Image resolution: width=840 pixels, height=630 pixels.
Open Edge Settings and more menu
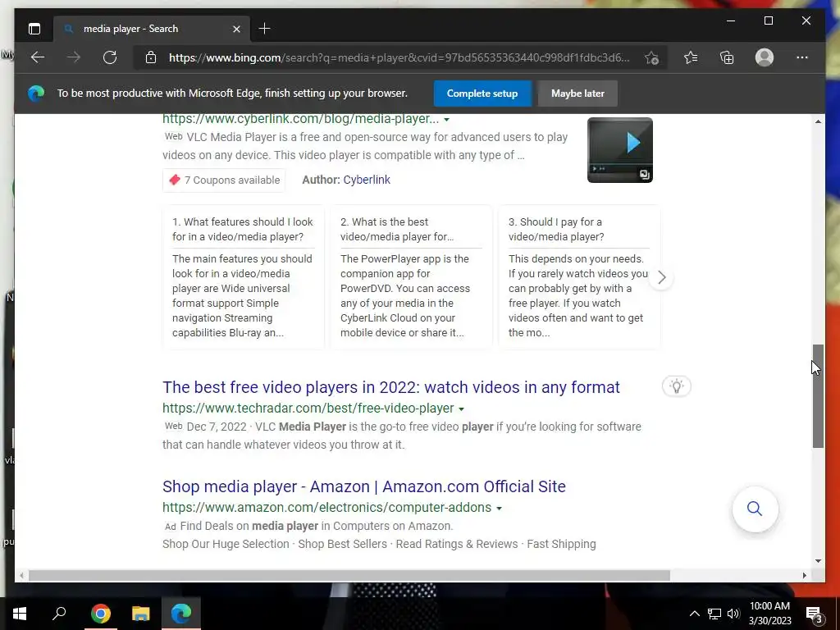pos(802,57)
